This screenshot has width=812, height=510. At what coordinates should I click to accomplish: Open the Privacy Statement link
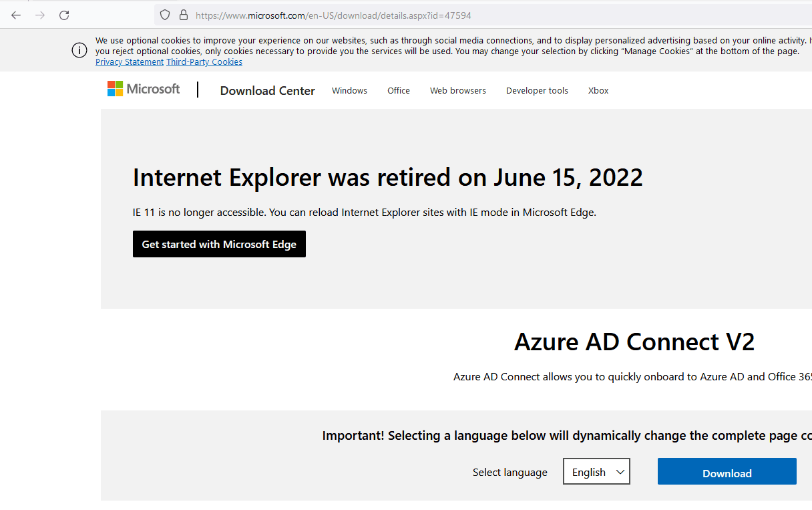pos(130,62)
